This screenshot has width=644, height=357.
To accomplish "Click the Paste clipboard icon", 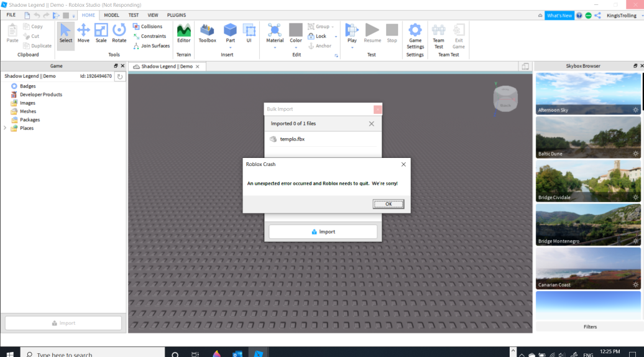I will coord(12,34).
